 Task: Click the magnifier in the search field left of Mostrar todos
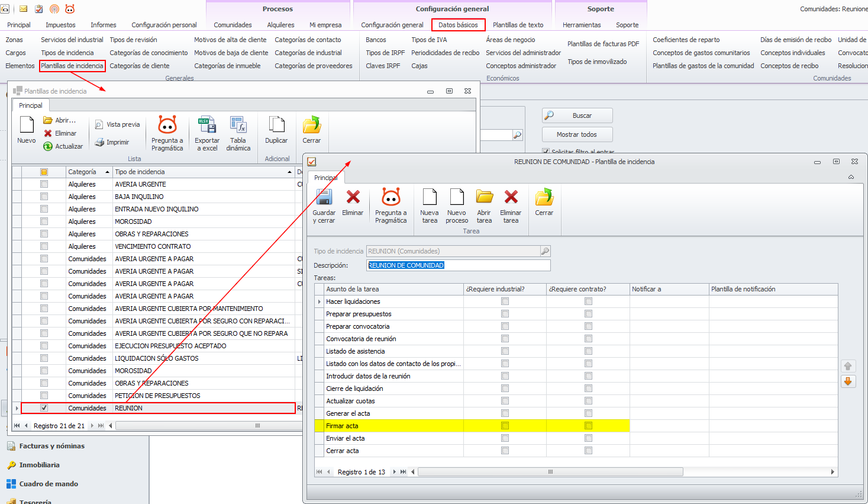click(x=518, y=135)
